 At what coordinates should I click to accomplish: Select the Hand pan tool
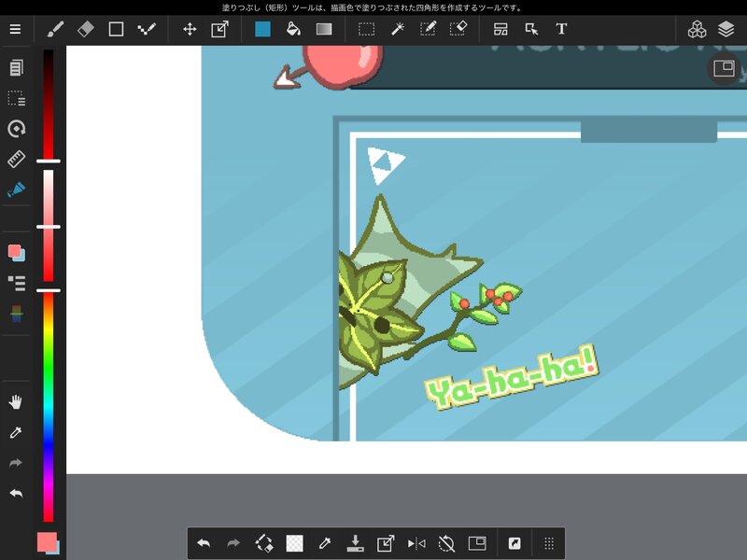[16, 402]
